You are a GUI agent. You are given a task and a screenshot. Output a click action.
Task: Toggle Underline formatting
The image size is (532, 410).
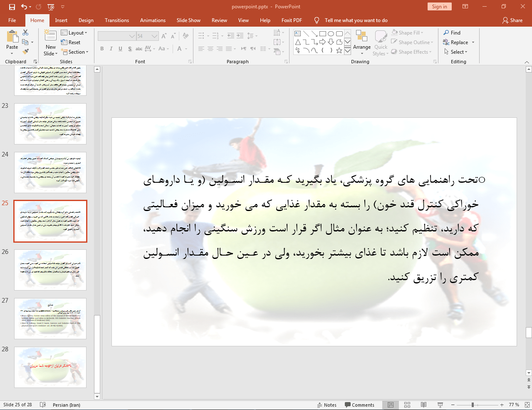click(120, 49)
